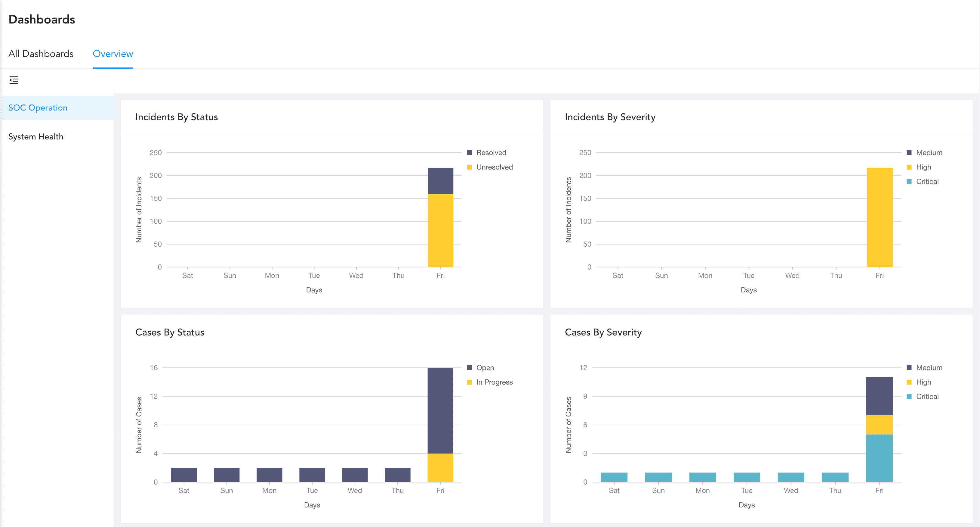Viewport: 980px width, 527px height.
Task: Switch to All Dashboards tab
Action: point(41,54)
